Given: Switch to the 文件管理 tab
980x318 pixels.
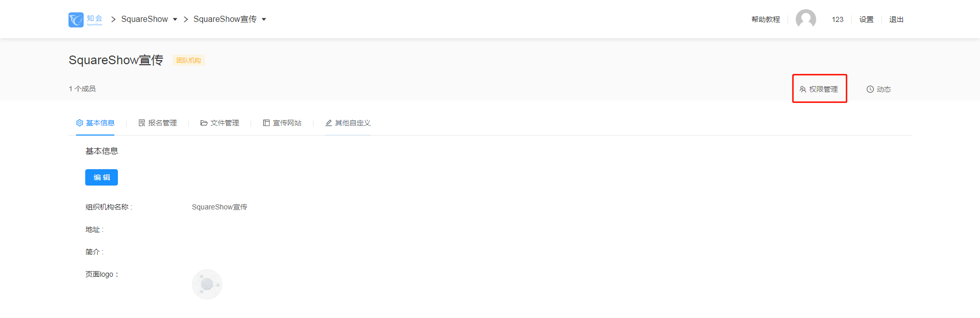Looking at the screenshot, I should pyautogui.click(x=220, y=123).
